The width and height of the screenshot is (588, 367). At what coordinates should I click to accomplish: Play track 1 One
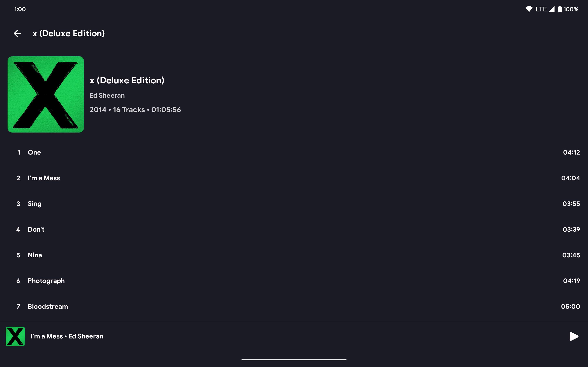294,153
